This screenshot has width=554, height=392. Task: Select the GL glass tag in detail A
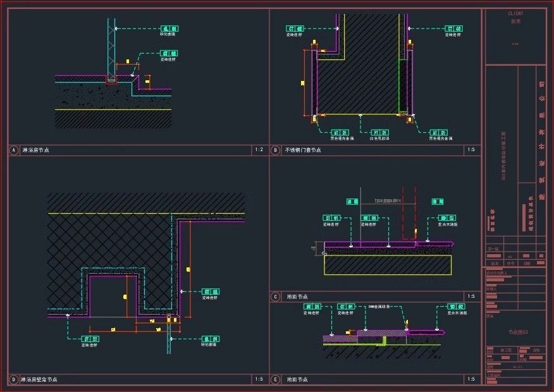pos(169,28)
